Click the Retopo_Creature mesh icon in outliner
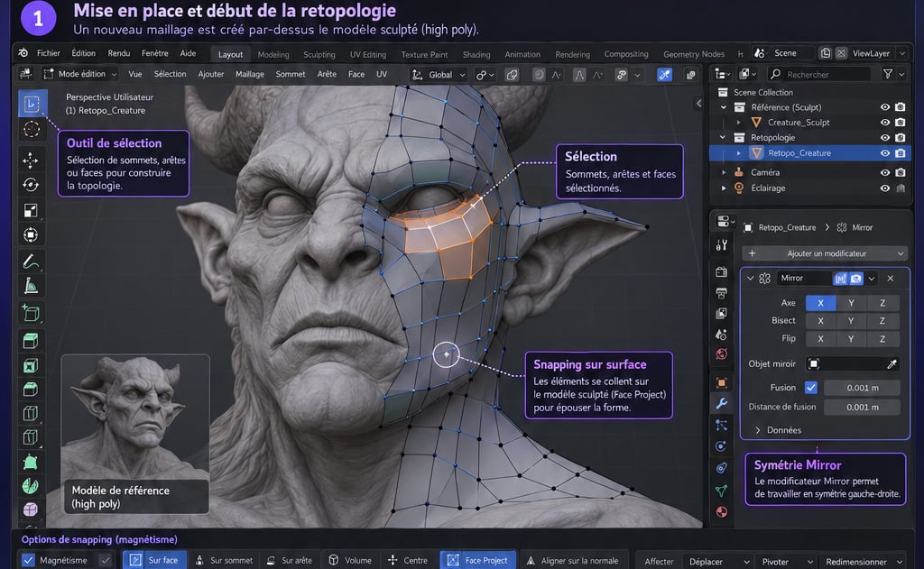Viewport: 924px width, 569px height. (x=757, y=152)
